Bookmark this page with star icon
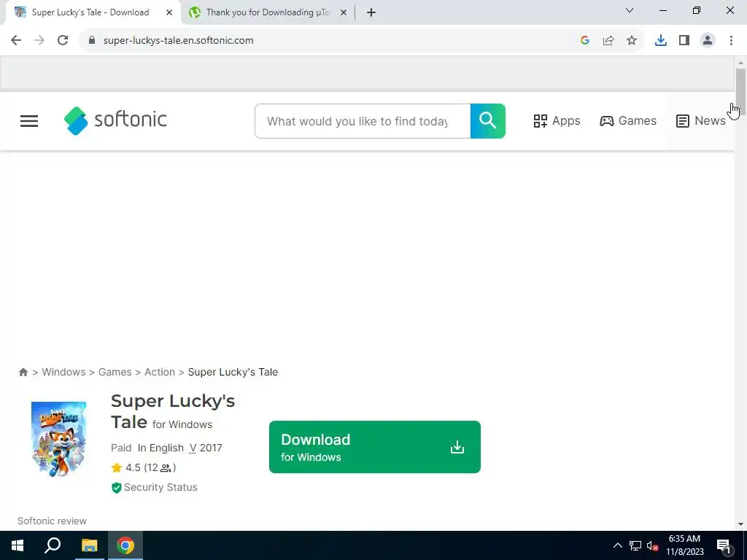 click(x=632, y=41)
